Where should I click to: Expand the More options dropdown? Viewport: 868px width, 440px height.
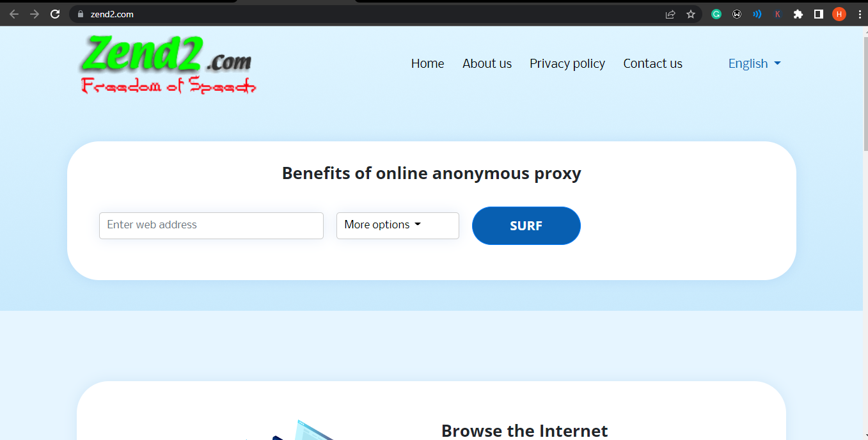(398, 226)
